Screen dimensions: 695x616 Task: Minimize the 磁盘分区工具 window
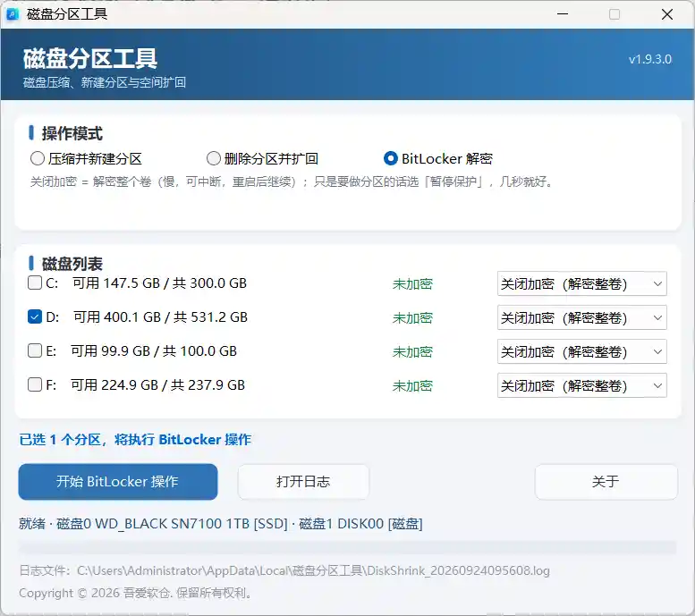[563, 14]
